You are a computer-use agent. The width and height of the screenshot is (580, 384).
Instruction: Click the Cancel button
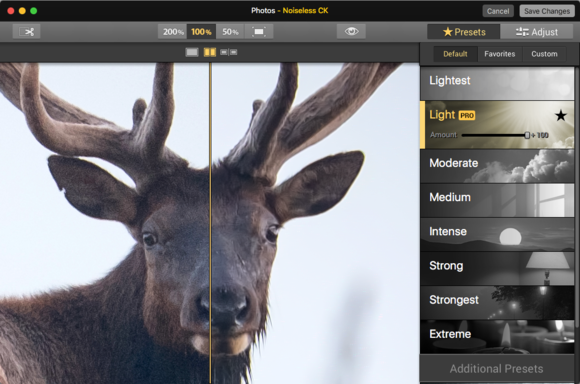[498, 11]
